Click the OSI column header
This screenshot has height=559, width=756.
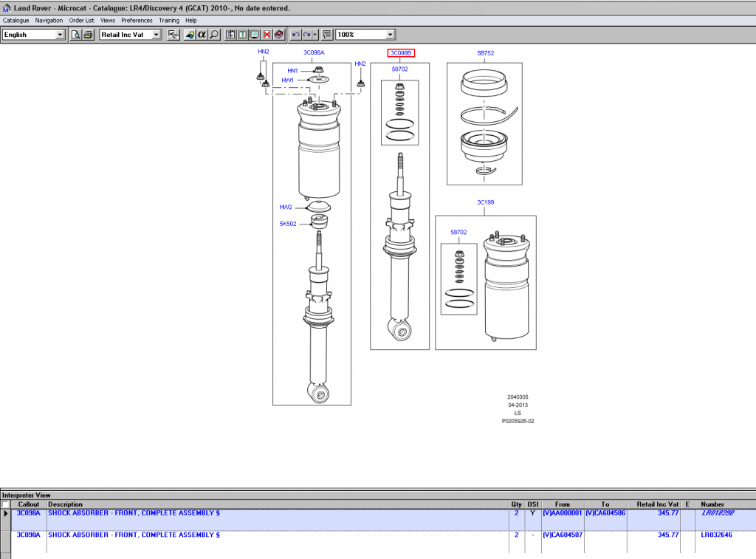[x=533, y=504]
